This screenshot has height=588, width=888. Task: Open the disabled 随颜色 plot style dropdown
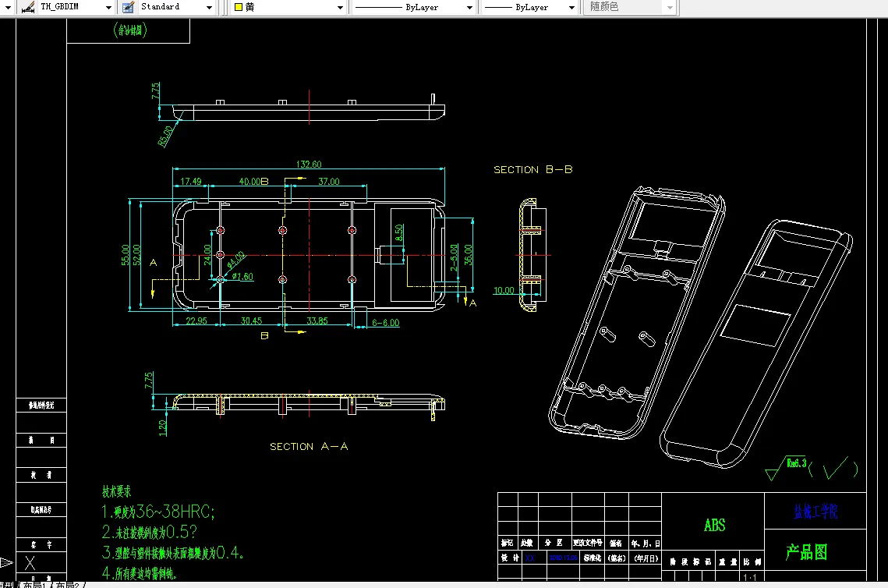670,7
